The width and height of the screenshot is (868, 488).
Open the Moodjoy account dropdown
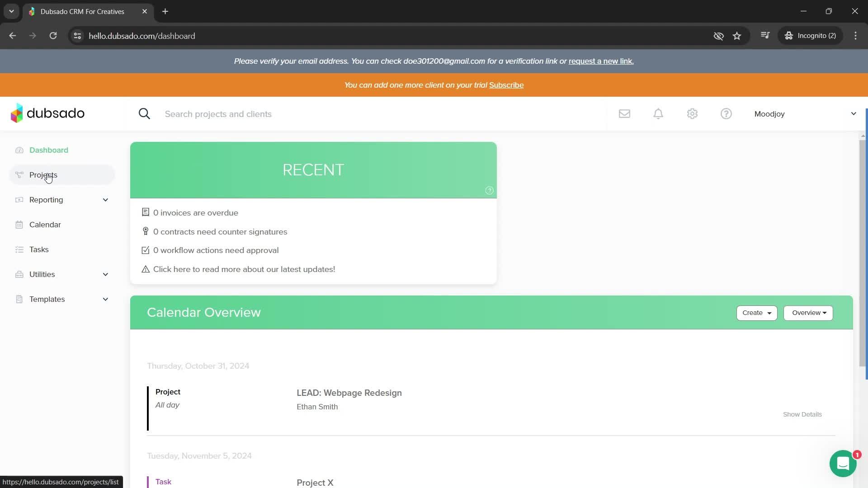click(805, 114)
